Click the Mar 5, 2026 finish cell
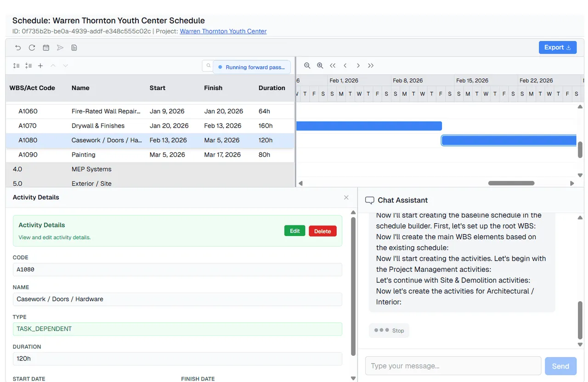 (222, 140)
